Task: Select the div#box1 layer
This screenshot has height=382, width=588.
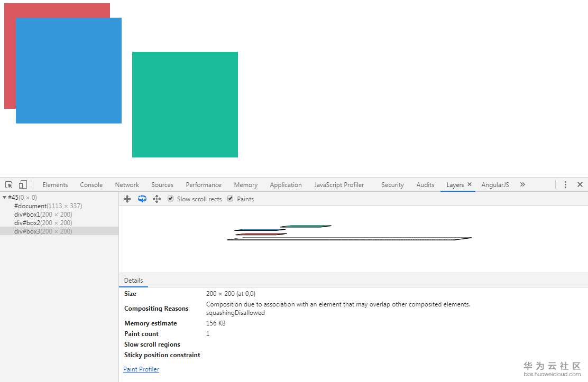Action: 43,215
